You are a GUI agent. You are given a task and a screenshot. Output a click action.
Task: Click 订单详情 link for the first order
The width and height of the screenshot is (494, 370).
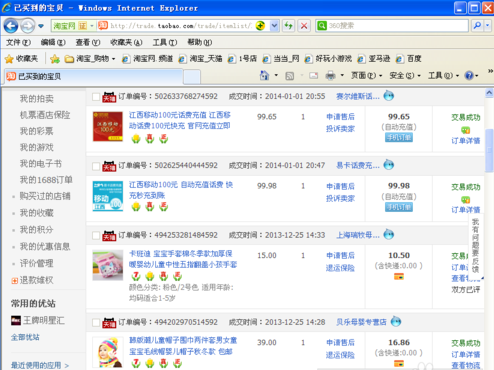(466, 141)
